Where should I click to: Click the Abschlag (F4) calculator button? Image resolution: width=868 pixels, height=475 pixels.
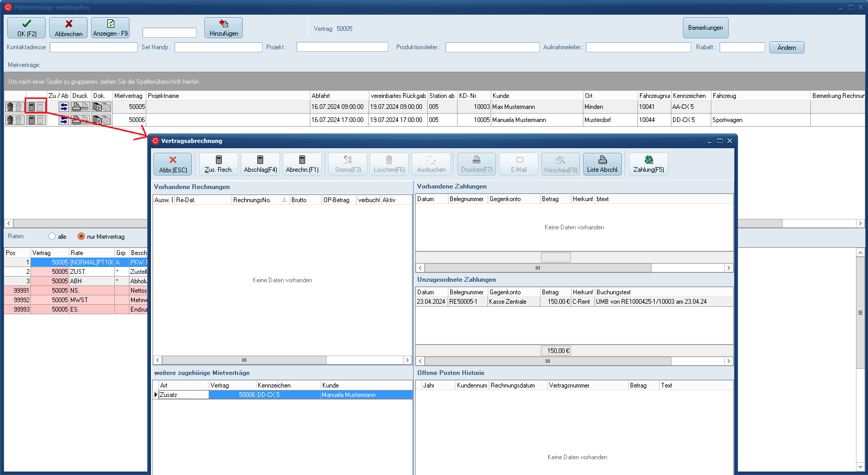[261, 164]
